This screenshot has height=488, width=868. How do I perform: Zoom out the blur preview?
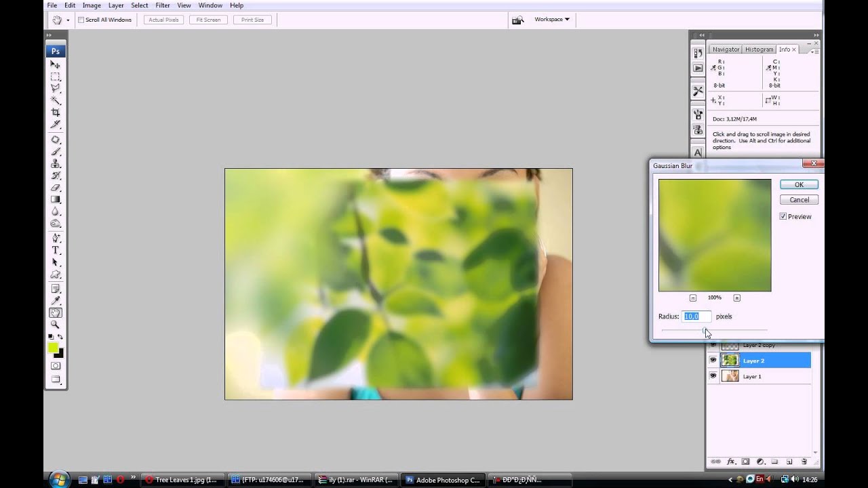click(x=693, y=298)
